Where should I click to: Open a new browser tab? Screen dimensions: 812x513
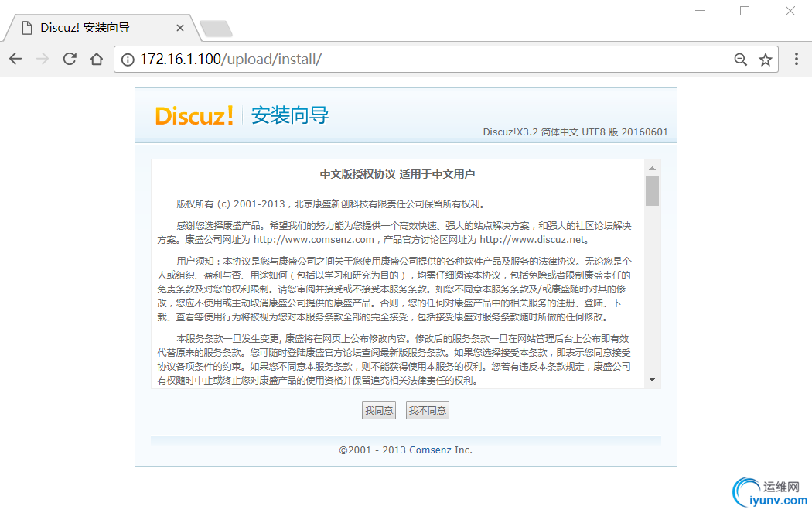click(x=216, y=29)
